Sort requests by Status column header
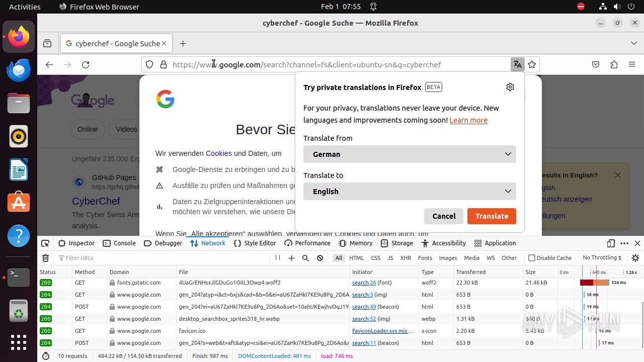The image size is (644, 362). pyautogui.click(x=54, y=272)
